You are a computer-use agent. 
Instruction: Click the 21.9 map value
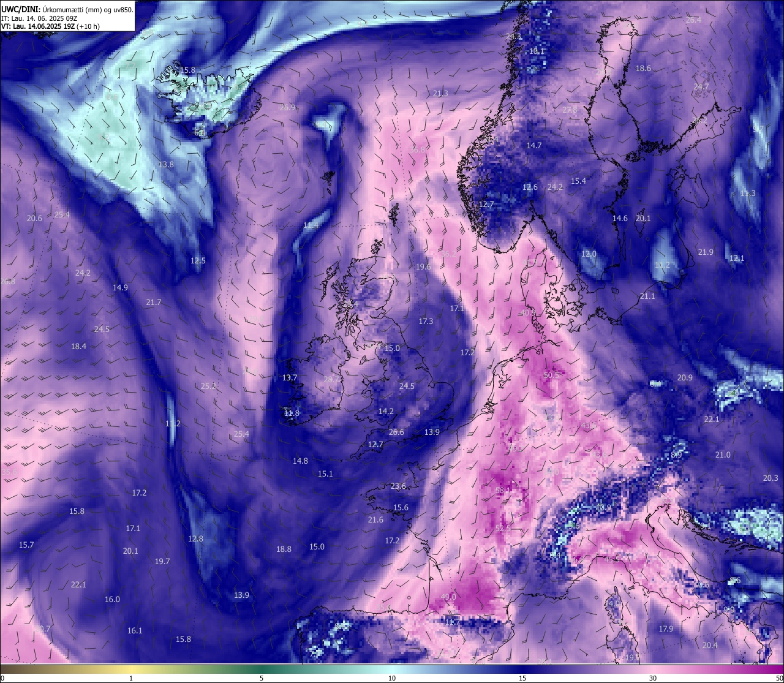point(706,252)
